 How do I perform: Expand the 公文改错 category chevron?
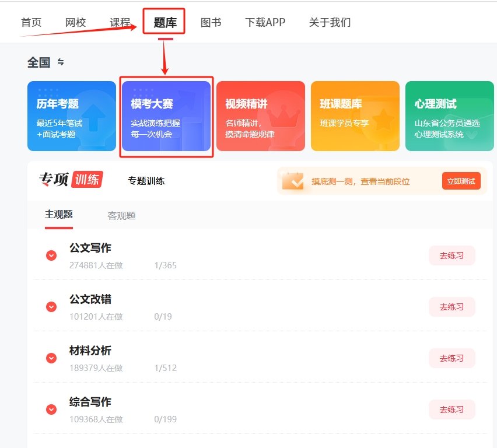[x=51, y=307]
